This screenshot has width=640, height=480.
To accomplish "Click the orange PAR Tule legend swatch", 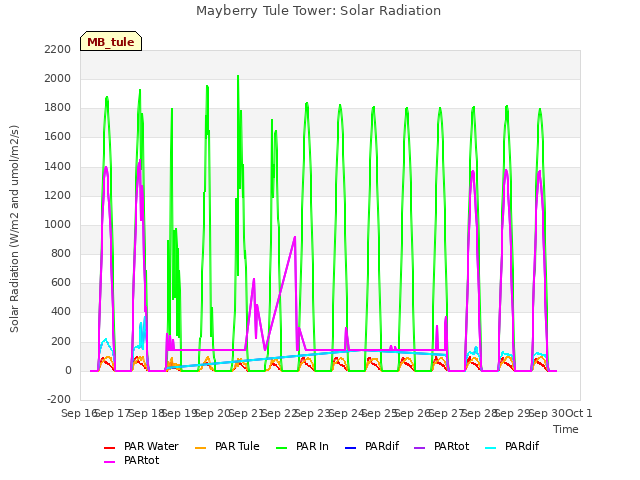I will 201,448.
